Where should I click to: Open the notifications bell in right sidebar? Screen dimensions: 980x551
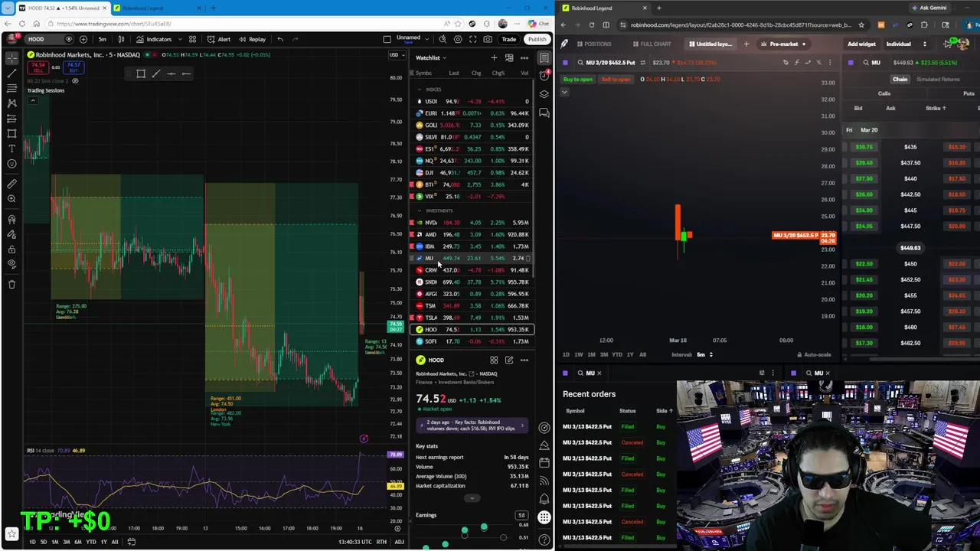[x=544, y=498]
